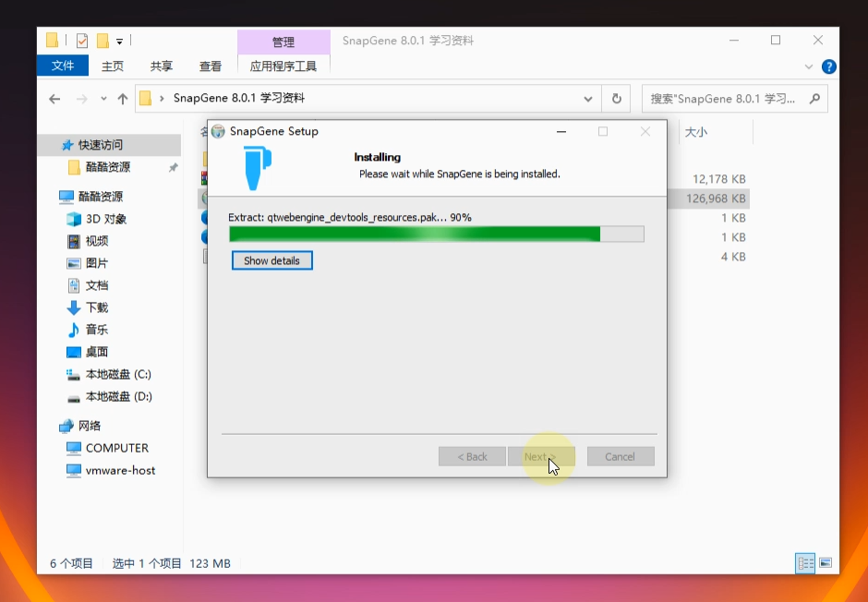Switch to details list view
Screen dimensions: 868x602
point(805,562)
